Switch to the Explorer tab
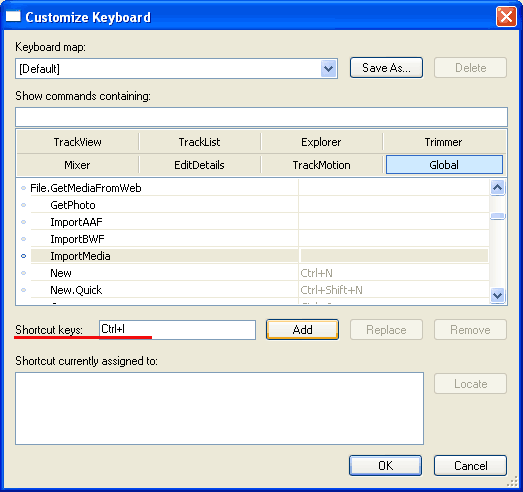Screen dimensions: 523x492 pos(321,142)
